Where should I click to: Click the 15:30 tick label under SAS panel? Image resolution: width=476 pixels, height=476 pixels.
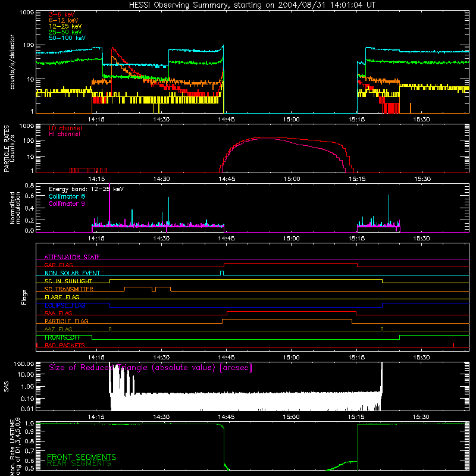[421, 417]
